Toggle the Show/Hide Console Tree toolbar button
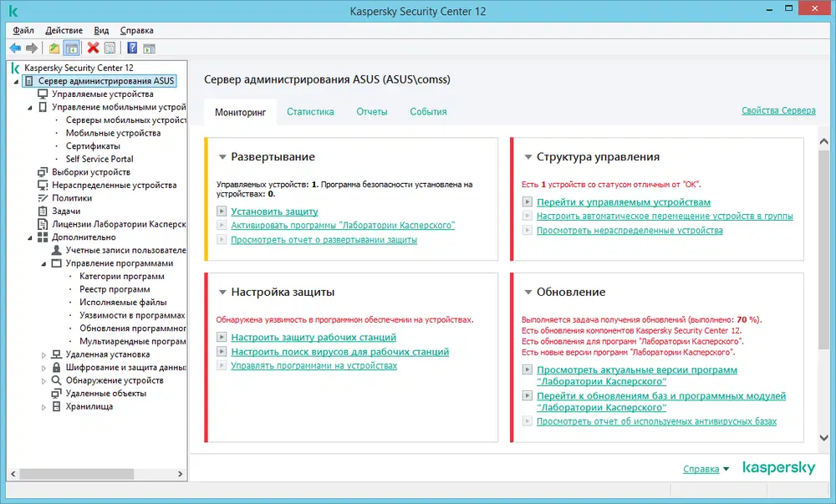Viewport: 836px width, 504px height. [x=71, y=48]
